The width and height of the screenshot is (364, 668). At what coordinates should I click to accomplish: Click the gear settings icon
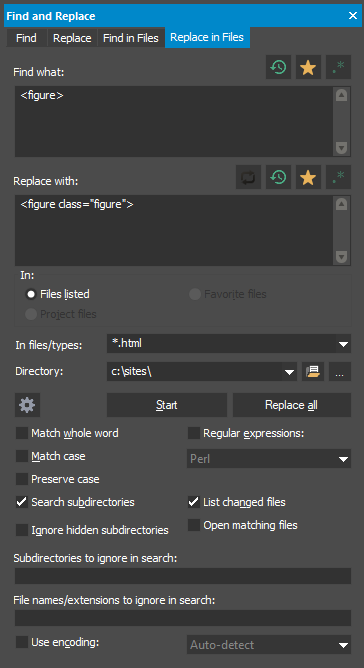(x=27, y=405)
